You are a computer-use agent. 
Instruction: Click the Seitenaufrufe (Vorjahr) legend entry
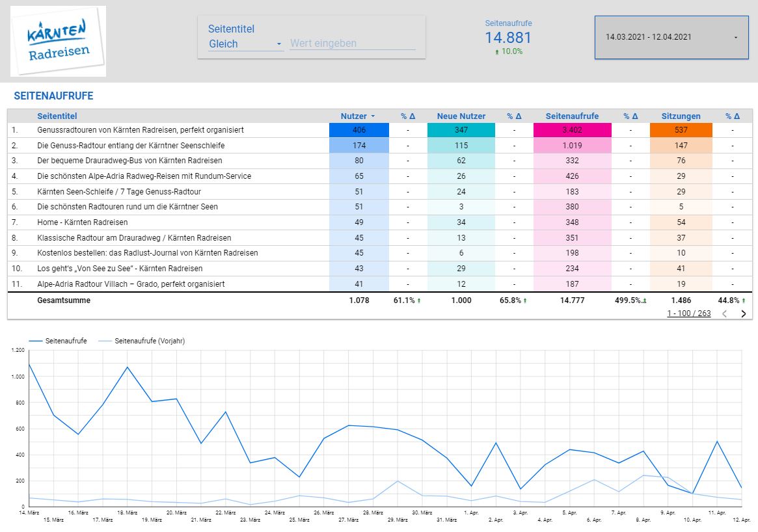point(149,341)
